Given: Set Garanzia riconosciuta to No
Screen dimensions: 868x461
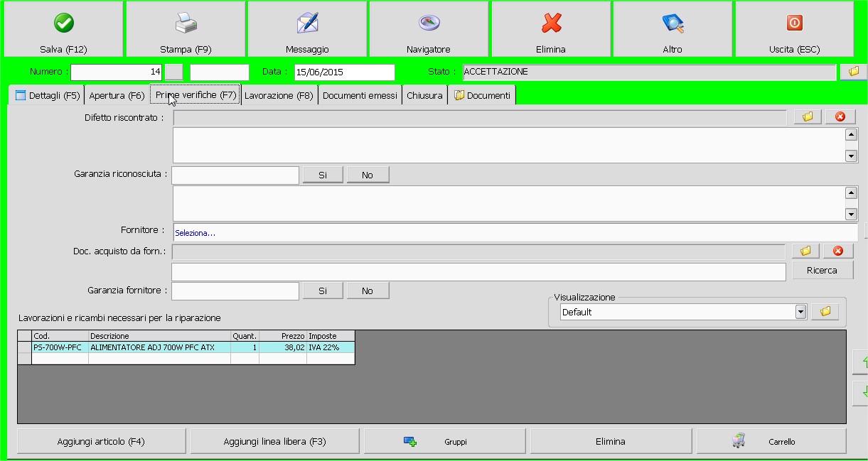Looking at the screenshot, I should (x=368, y=175).
